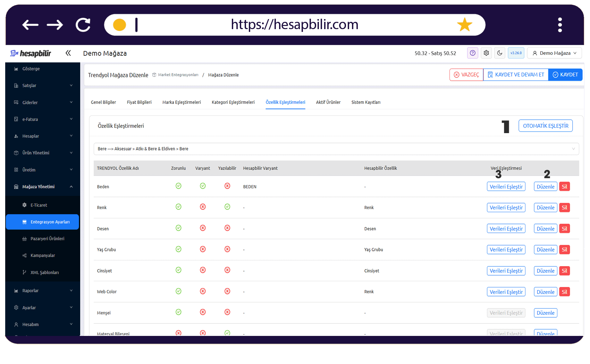Open settings gear icon in header
Image resolution: width=590 pixels, height=364 pixels.
click(486, 53)
